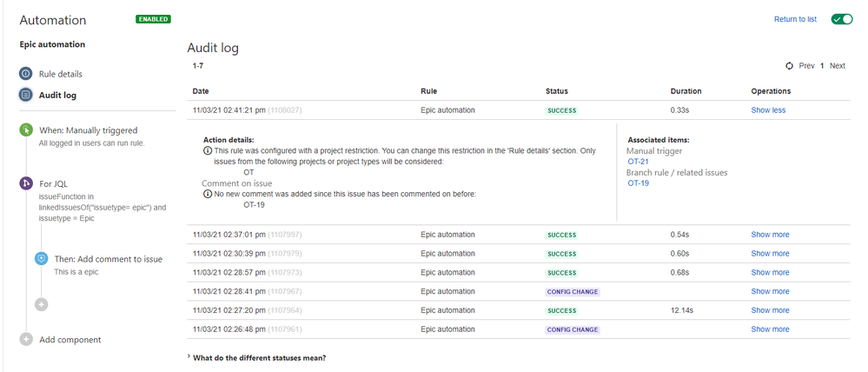Click the refresh icon next to Prev
The image size is (868, 372).
click(x=790, y=66)
